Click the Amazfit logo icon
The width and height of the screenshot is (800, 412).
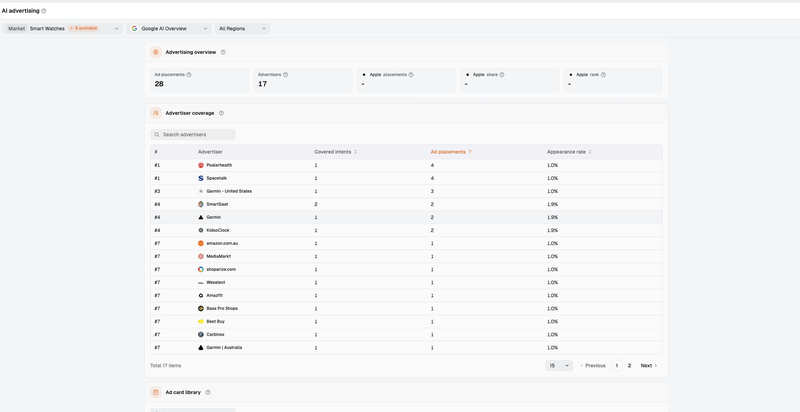[201, 295]
